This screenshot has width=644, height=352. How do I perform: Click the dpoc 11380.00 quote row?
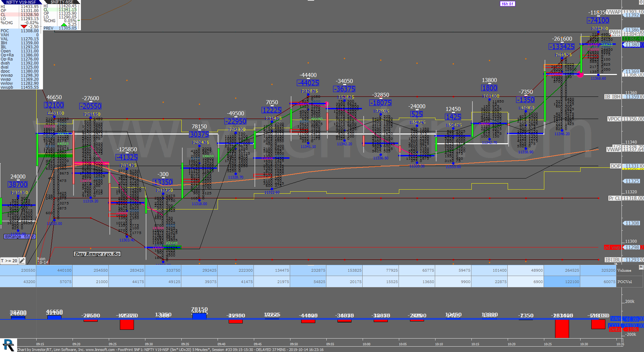tap(20, 71)
